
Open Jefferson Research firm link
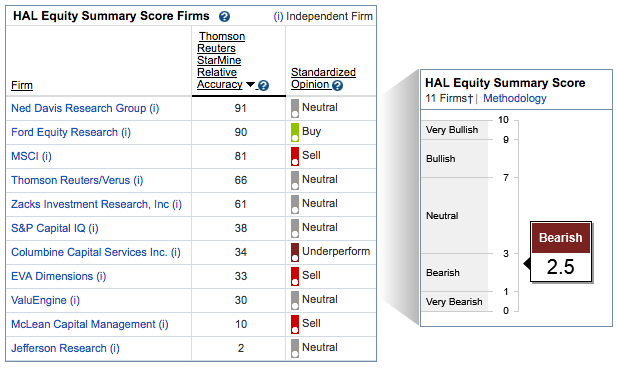[x=65, y=348]
